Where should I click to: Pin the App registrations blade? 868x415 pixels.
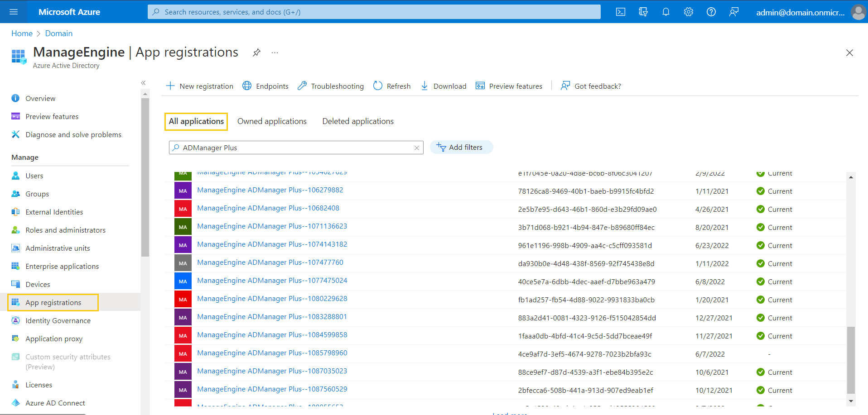[256, 52]
